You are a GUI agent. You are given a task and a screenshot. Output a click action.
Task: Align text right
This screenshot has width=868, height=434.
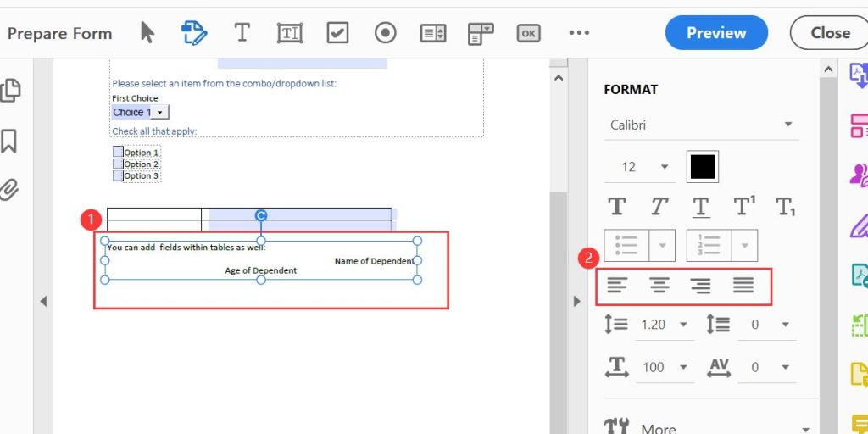[701, 286]
